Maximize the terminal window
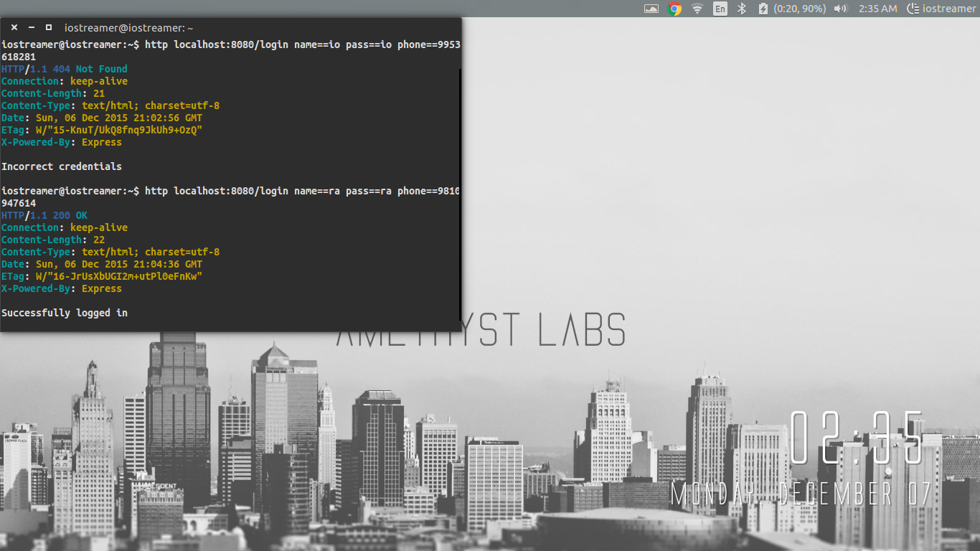 point(49,27)
